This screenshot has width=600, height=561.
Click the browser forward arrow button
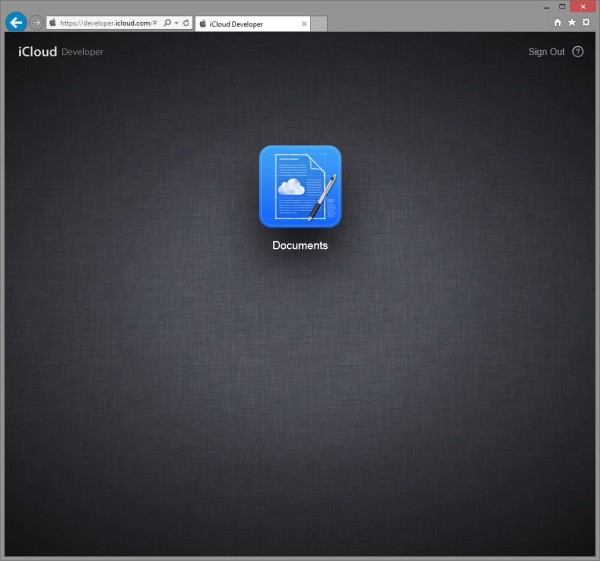coord(36,23)
